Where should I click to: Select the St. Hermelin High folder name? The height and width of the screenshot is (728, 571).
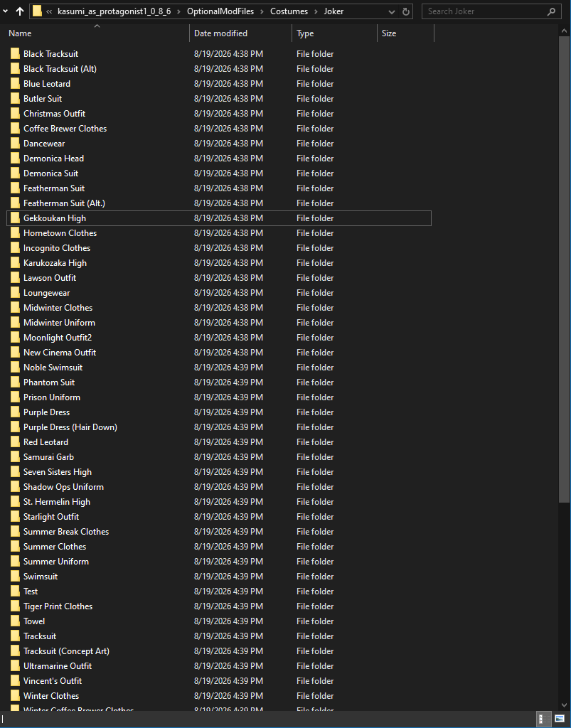[57, 501]
